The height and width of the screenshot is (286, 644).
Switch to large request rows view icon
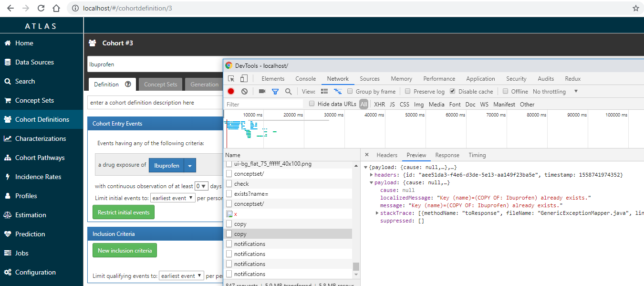coord(324,91)
